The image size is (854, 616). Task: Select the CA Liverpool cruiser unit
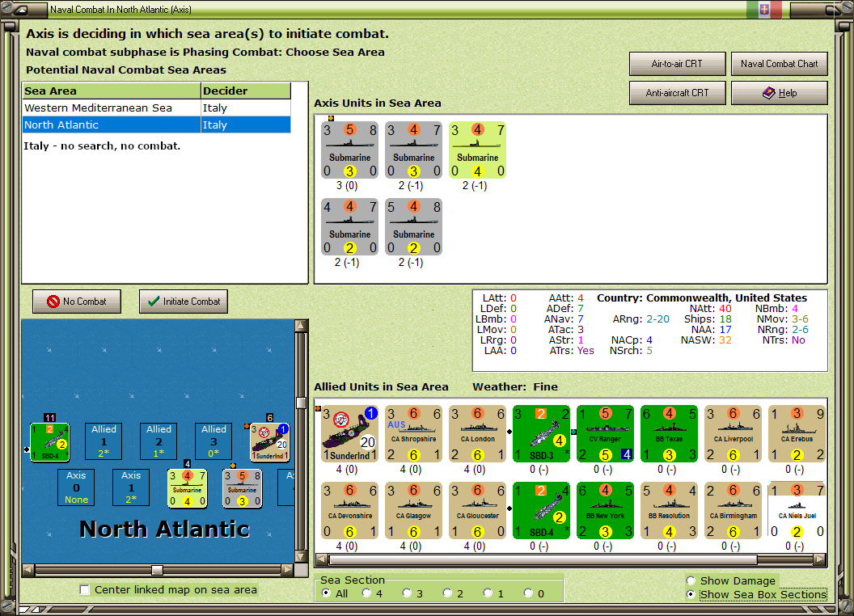pyautogui.click(x=733, y=433)
